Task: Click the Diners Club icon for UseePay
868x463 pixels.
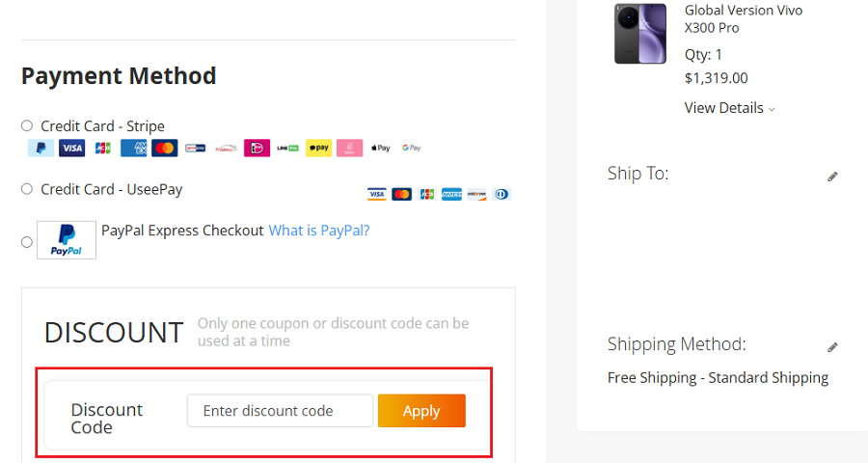Action: tap(501, 194)
